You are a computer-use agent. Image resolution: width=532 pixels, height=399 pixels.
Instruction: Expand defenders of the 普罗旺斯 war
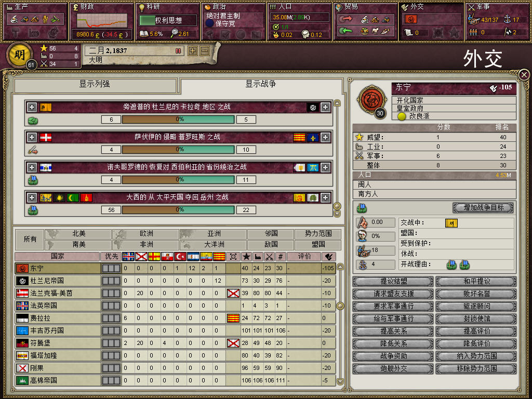(325, 137)
